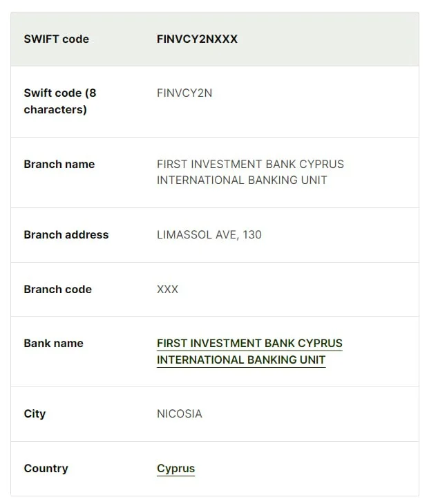Image resolution: width=447 pixels, height=504 pixels.
Task: Click the 8-character value FINVCY2N
Action: click(x=184, y=93)
